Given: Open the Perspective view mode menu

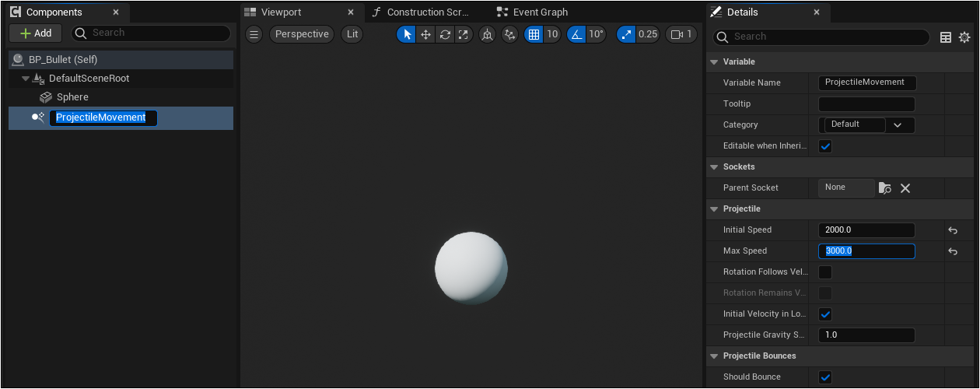Looking at the screenshot, I should 302,34.
